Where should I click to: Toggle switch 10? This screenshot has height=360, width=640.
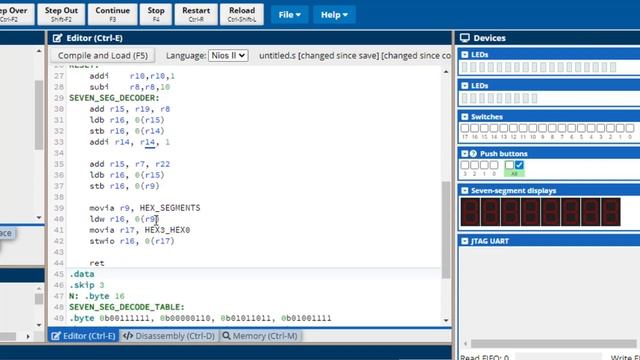coord(533,128)
